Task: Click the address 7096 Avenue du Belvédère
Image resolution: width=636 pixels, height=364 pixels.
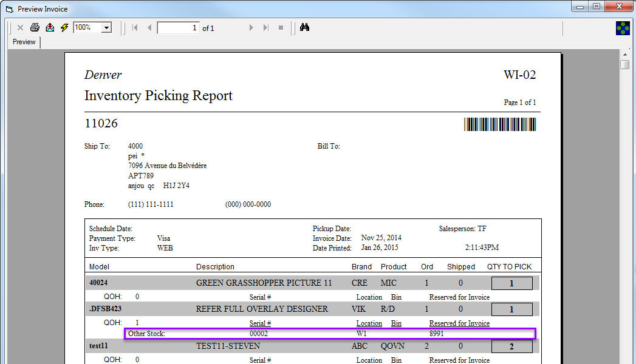Action: (x=167, y=165)
